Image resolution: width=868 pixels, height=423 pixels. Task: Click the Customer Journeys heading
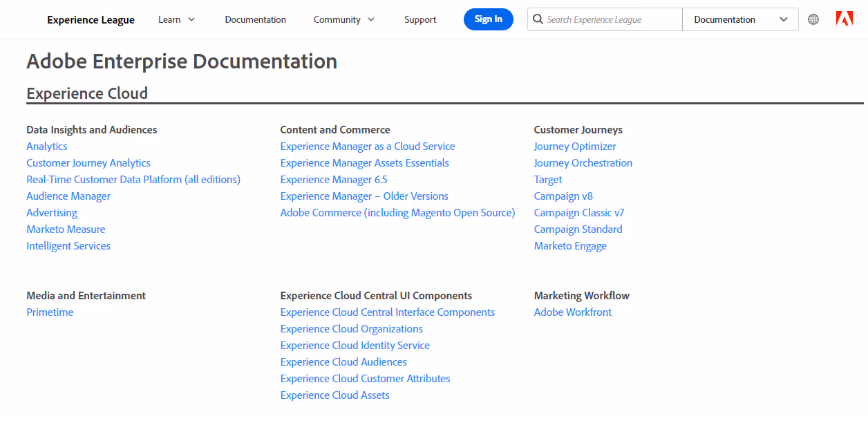pyautogui.click(x=578, y=130)
